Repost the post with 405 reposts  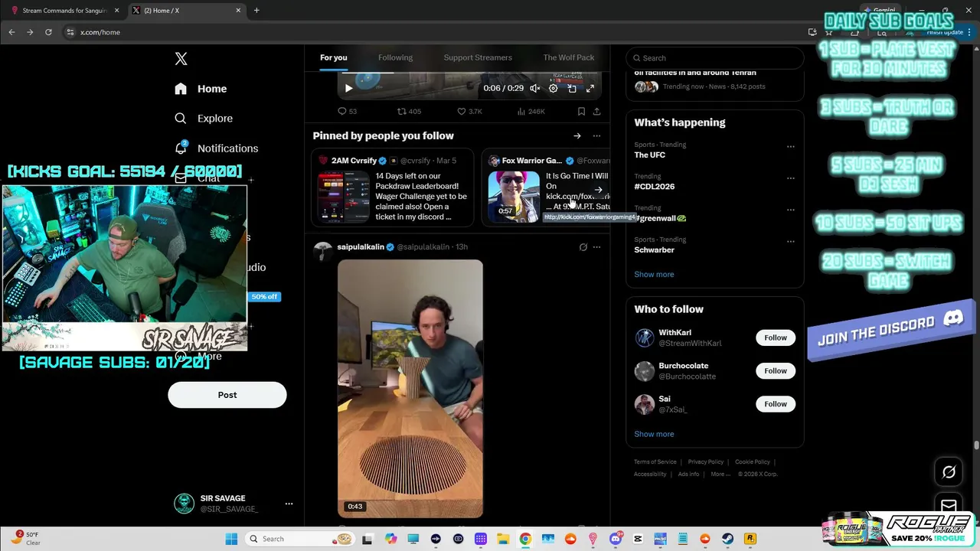tap(408, 112)
